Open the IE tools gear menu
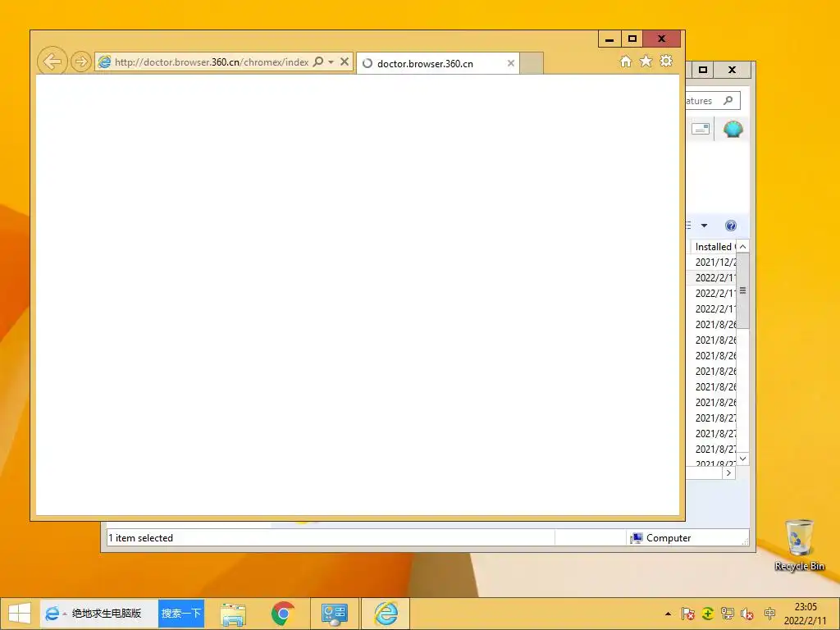 (x=666, y=61)
